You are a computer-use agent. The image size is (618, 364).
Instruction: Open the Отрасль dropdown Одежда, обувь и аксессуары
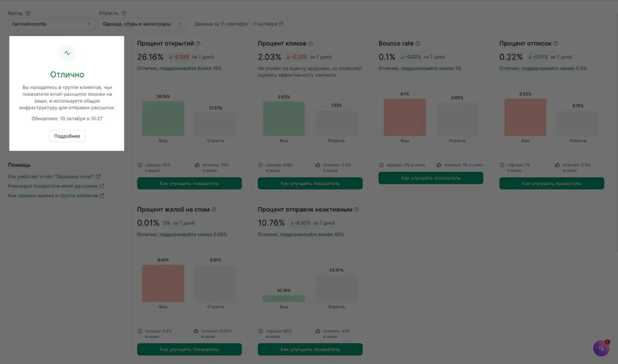[x=142, y=24]
